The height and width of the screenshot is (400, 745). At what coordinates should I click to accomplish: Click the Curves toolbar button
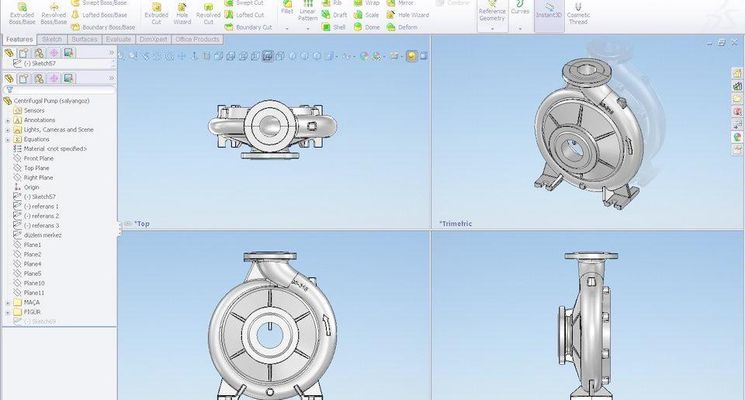(x=521, y=12)
